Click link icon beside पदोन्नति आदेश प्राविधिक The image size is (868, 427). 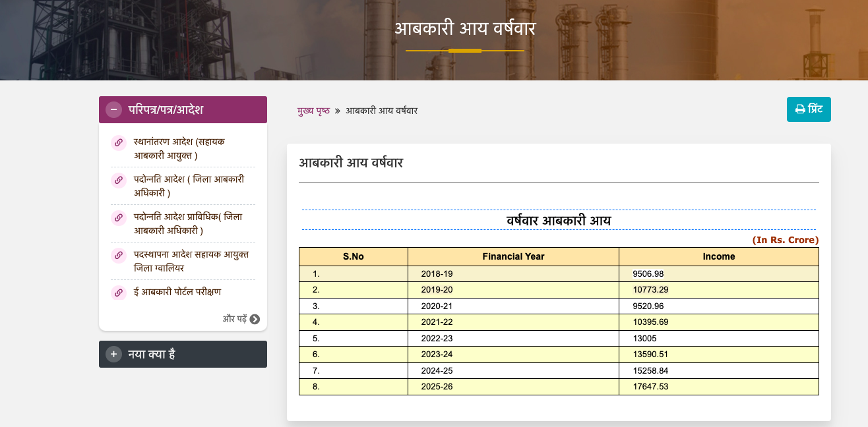119,217
